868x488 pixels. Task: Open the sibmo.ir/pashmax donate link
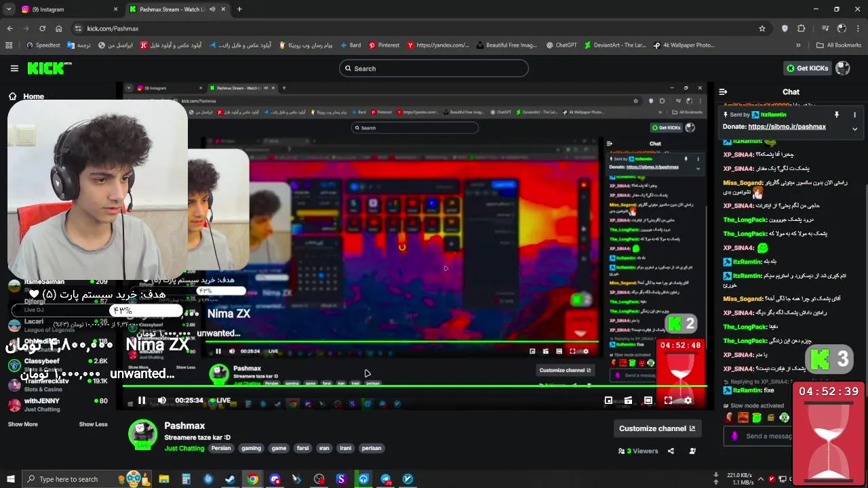click(x=787, y=127)
